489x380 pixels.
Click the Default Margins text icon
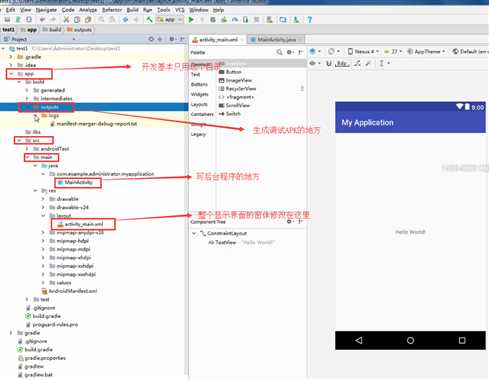click(341, 63)
